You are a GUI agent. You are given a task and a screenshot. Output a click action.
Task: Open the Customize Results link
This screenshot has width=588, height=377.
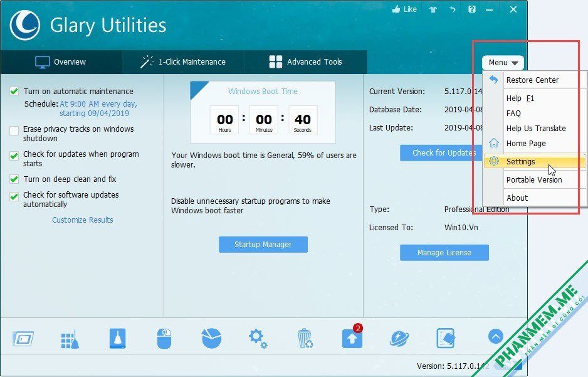[x=83, y=220]
